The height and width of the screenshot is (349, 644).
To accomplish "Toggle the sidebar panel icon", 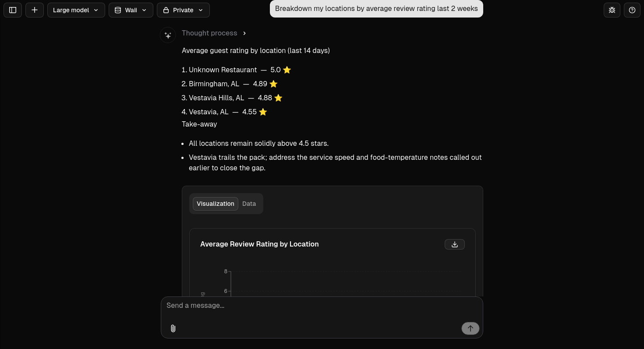I will coord(13,10).
